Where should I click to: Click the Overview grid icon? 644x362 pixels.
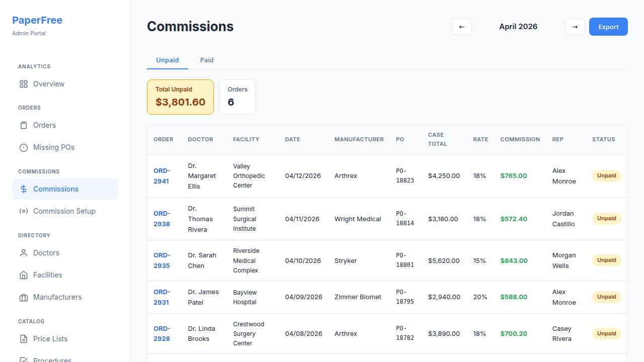[24, 84]
